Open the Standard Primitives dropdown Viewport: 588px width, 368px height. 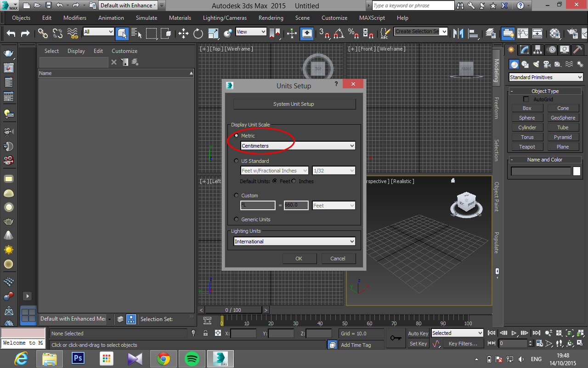pyautogui.click(x=546, y=77)
